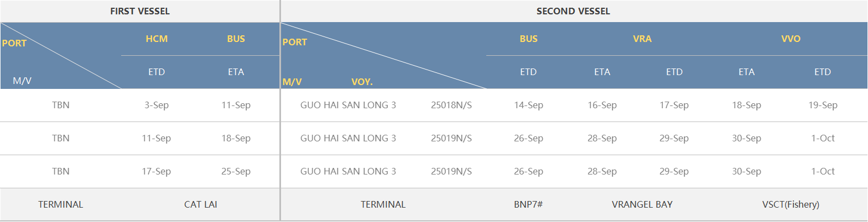Click the 17-Sep HCM ETD cell
Viewport: 868px width, 222px height.
[x=157, y=171]
